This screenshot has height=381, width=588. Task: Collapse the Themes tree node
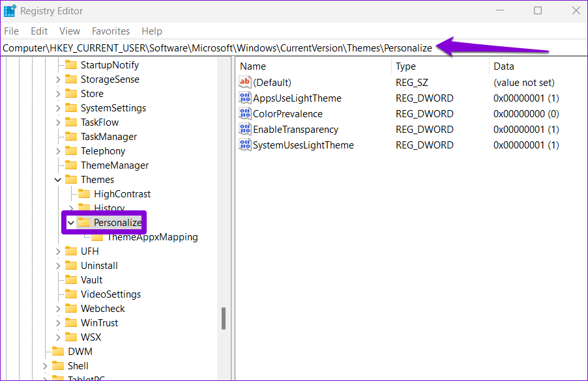coord(58,180)
